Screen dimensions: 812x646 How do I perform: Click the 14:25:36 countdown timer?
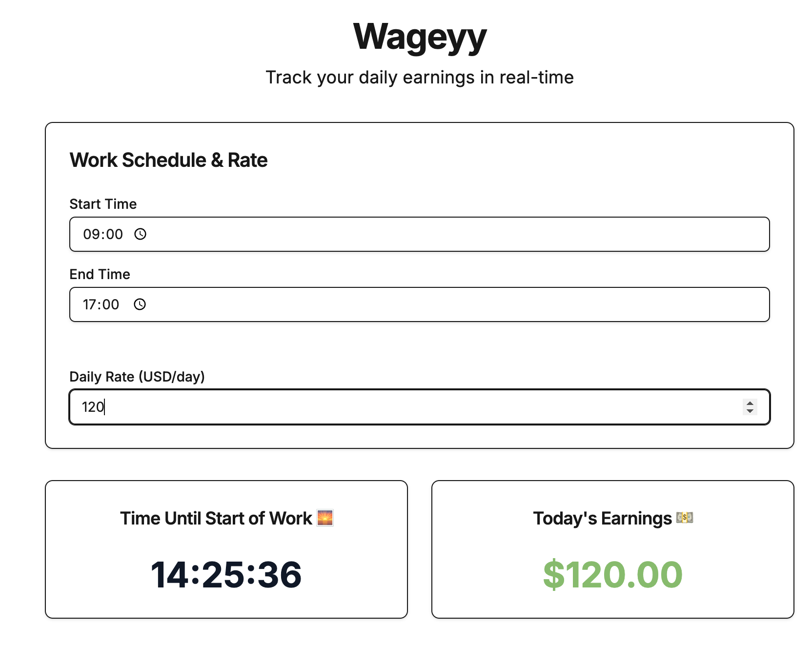226,575
